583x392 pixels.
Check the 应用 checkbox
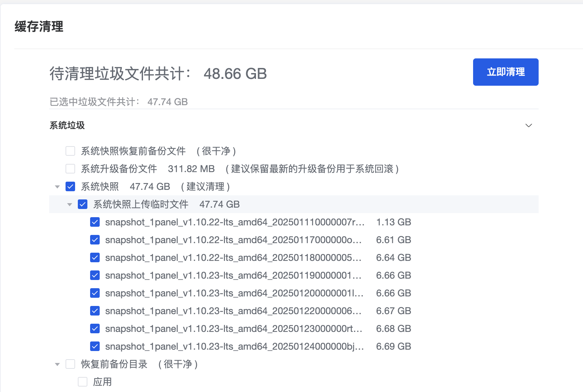(x=83, y=382)
